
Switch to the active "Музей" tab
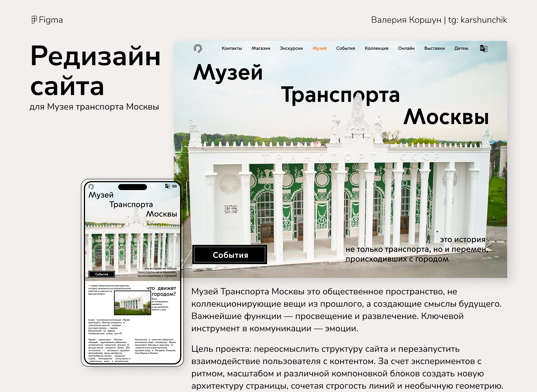(x=319, y=48)
